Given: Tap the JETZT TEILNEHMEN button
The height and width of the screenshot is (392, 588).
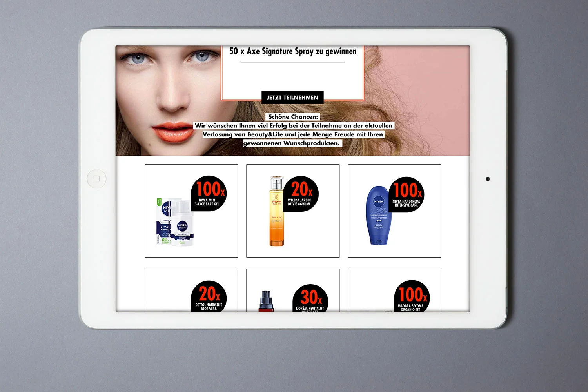Looking at the screenshot, I should [292, 97].
